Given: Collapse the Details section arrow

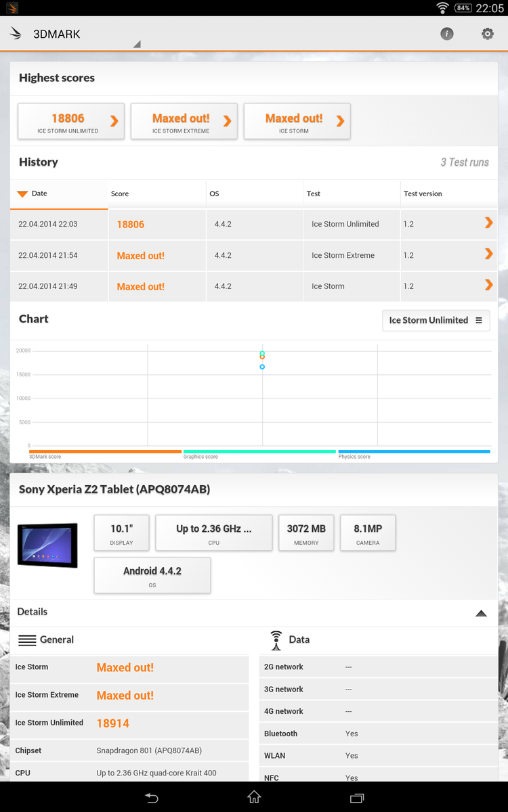Looking at the screenshot, I should click(481, 613).
